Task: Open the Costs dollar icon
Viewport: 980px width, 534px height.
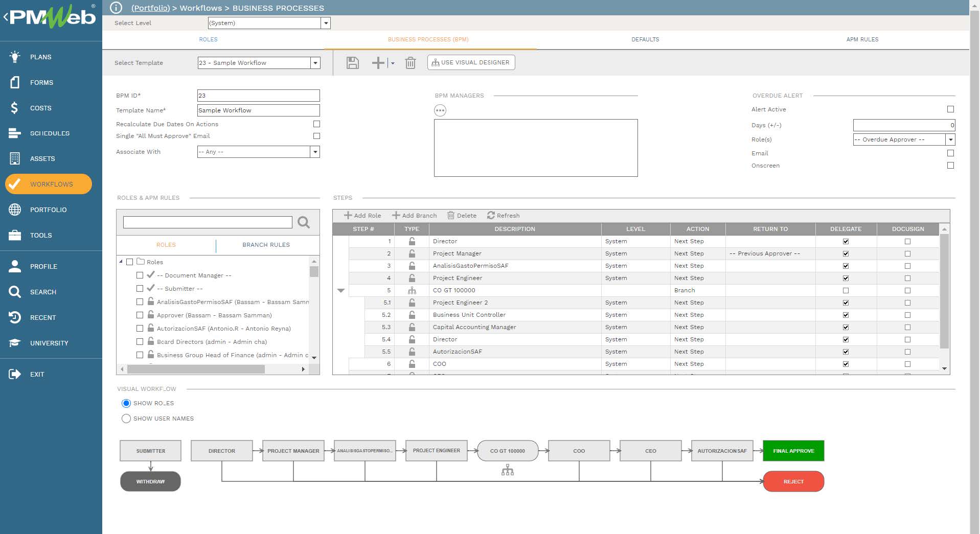Action: click(x=15, y=108)
